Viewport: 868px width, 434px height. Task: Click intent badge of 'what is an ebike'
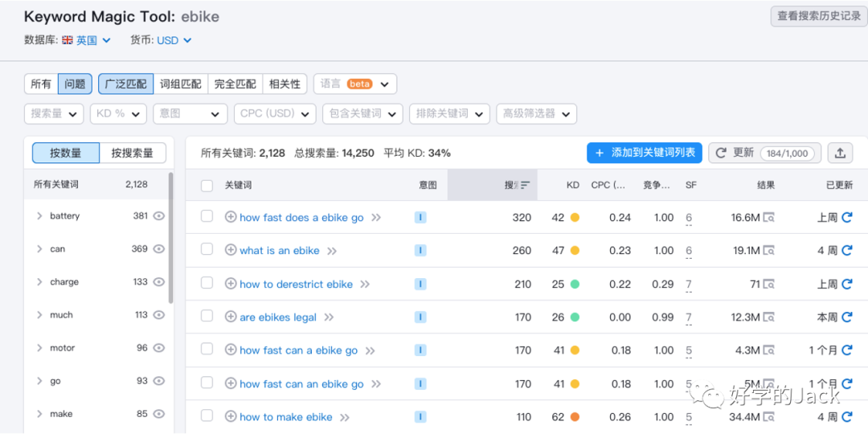click(420, 251)
